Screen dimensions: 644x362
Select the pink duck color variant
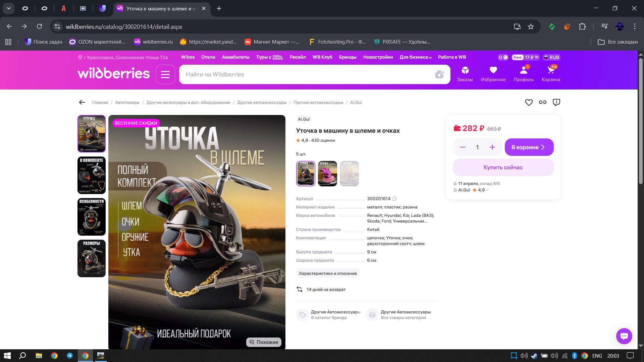tap(327, 174)
